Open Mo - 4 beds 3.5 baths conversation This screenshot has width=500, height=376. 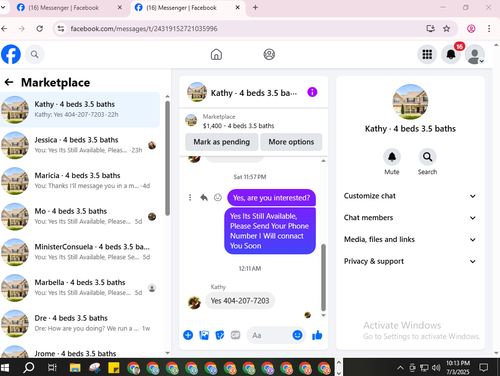[x=80, y=216]
